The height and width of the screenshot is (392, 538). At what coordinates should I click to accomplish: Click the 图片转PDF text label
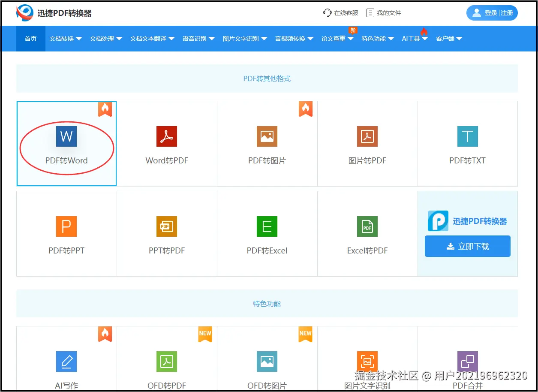(x=367, y=161)
